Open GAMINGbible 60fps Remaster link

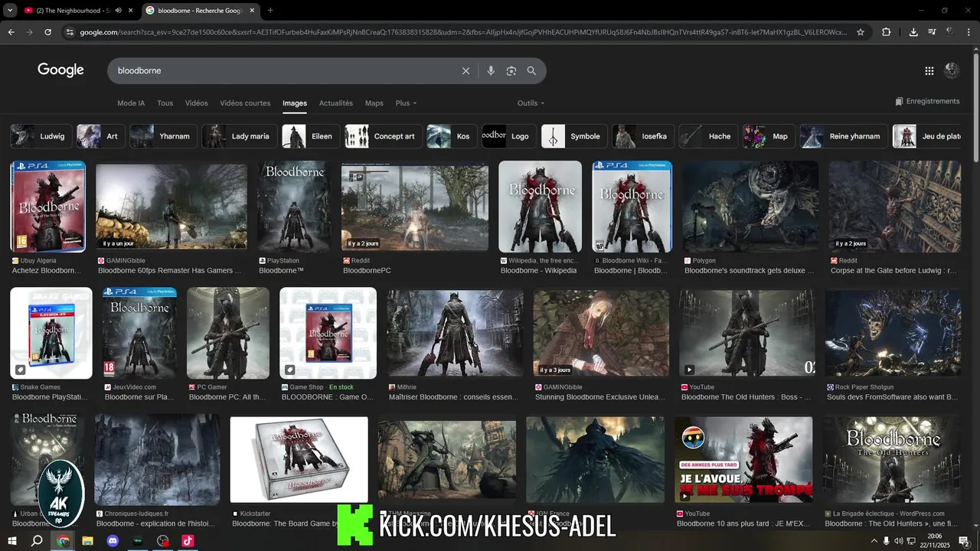169,271
